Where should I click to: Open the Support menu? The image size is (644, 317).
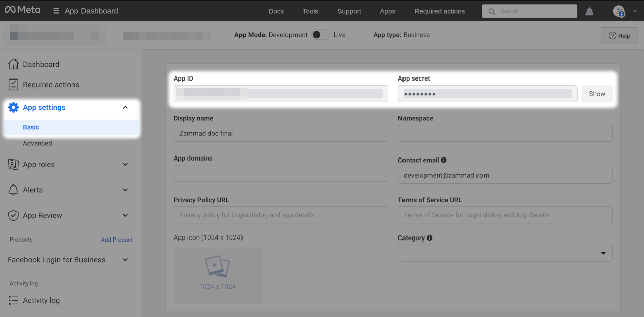click(349, 11)
